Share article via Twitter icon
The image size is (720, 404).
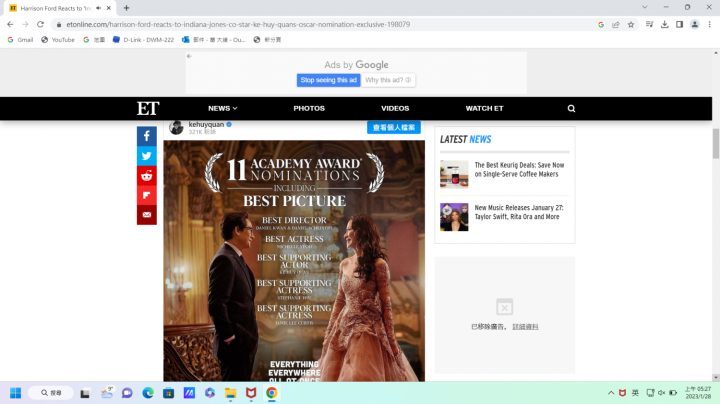146,156
